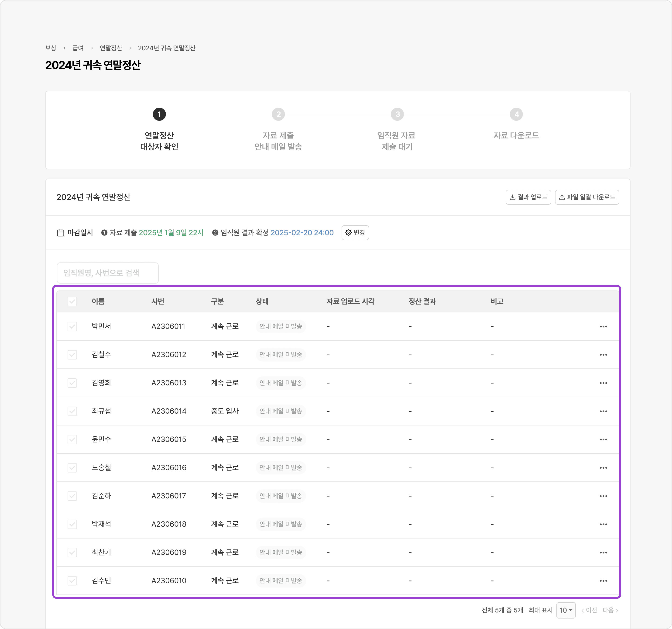Open the 급여 breadcrumb link

78,48
